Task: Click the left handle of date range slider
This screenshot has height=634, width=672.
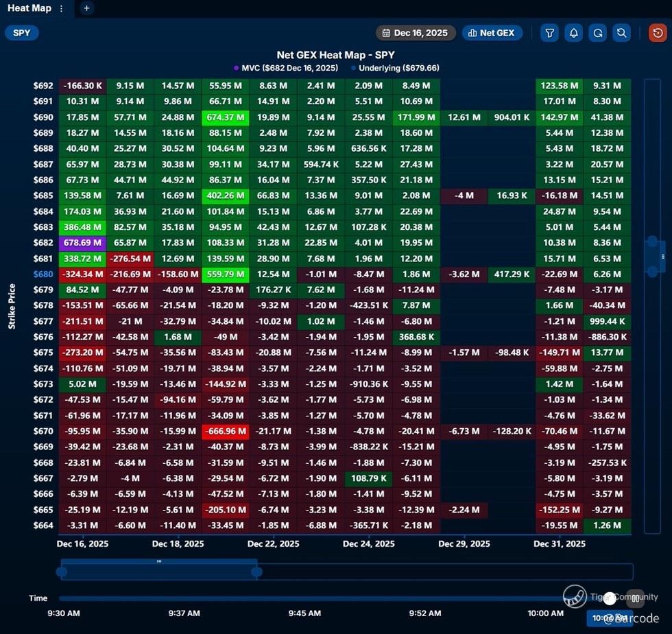Action: point(62,572)
